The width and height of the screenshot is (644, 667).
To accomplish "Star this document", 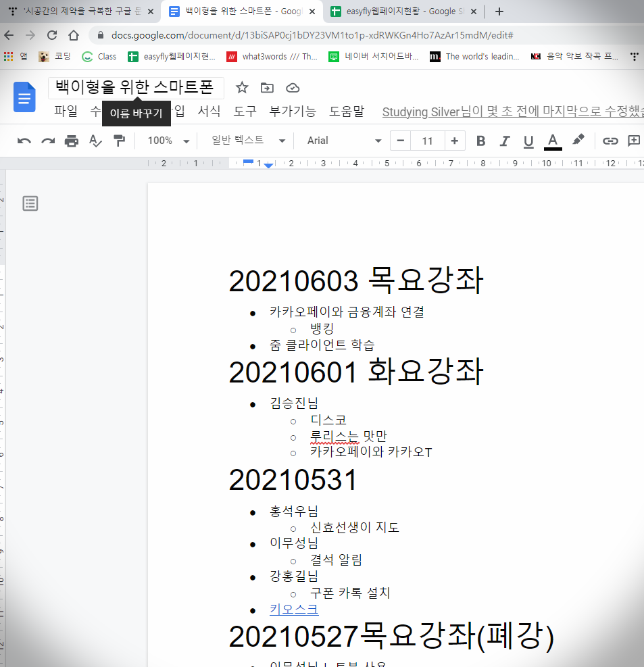I will point(242,88).
